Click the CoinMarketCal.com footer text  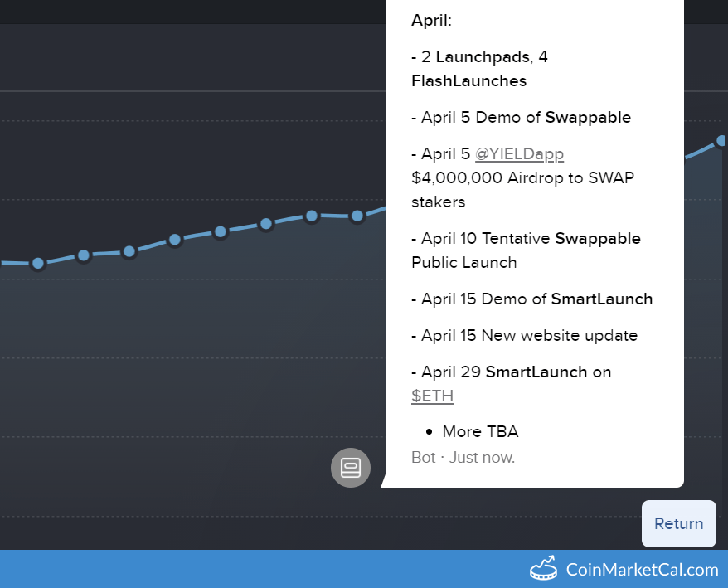point(642,570)
